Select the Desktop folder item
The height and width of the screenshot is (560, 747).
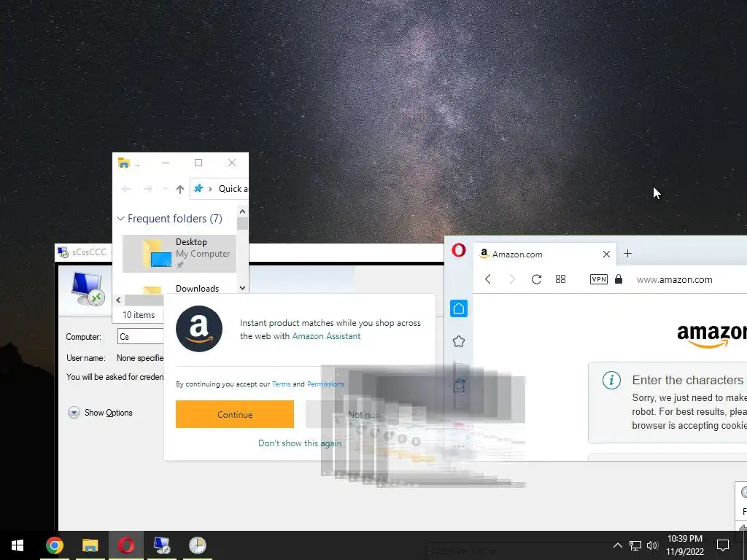(x=179, y=253)
